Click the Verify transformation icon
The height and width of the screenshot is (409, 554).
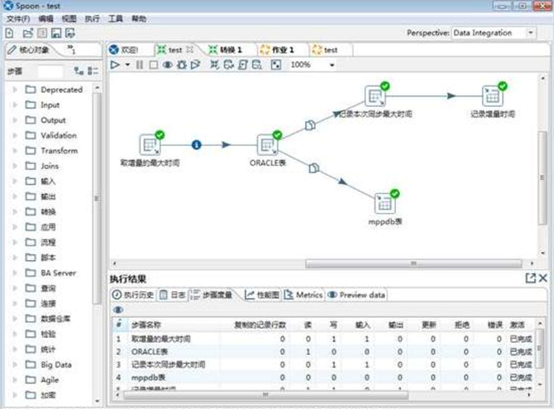point(214,65)
